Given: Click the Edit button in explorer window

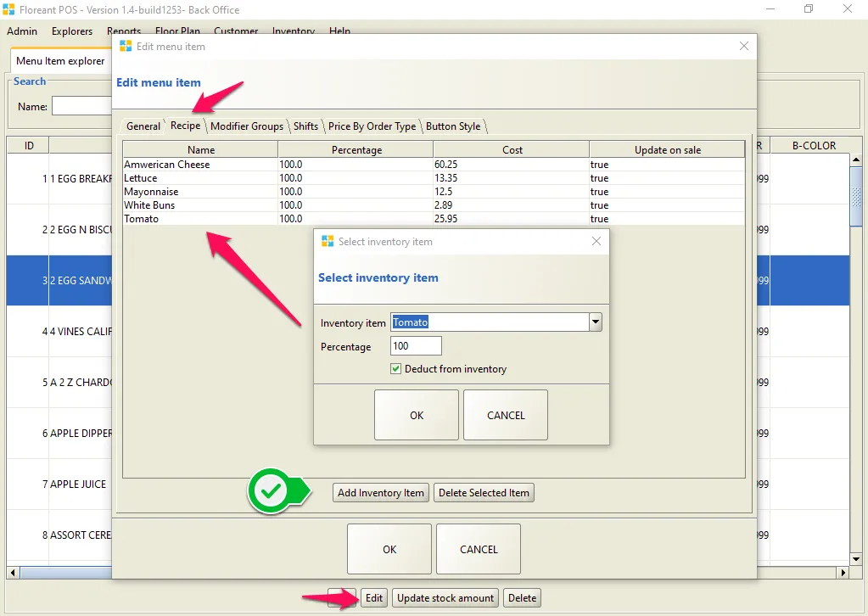Looking at the screenshot, I should [x=374, y=597].
